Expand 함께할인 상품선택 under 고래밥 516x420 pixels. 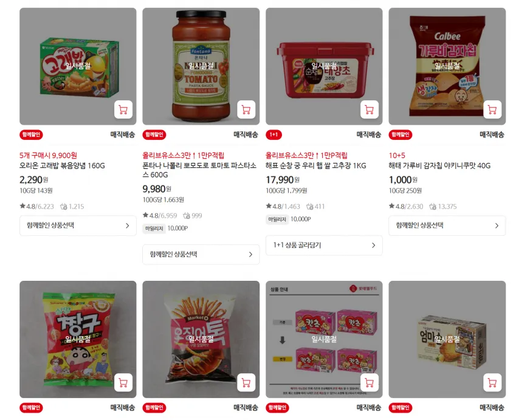tap(78, 225)
